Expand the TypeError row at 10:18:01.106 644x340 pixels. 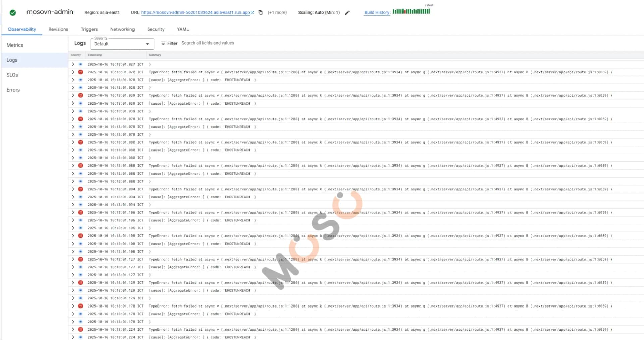(73, 212)
